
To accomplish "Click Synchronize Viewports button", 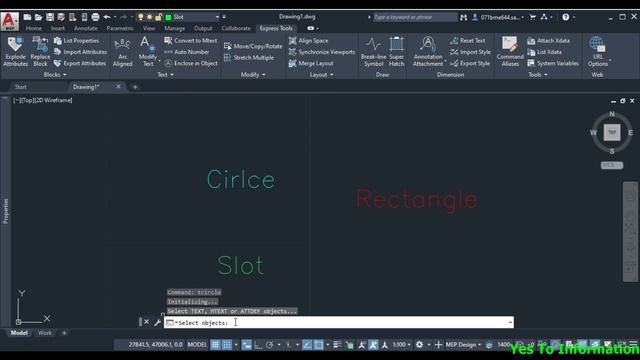I will pos(322,52).
